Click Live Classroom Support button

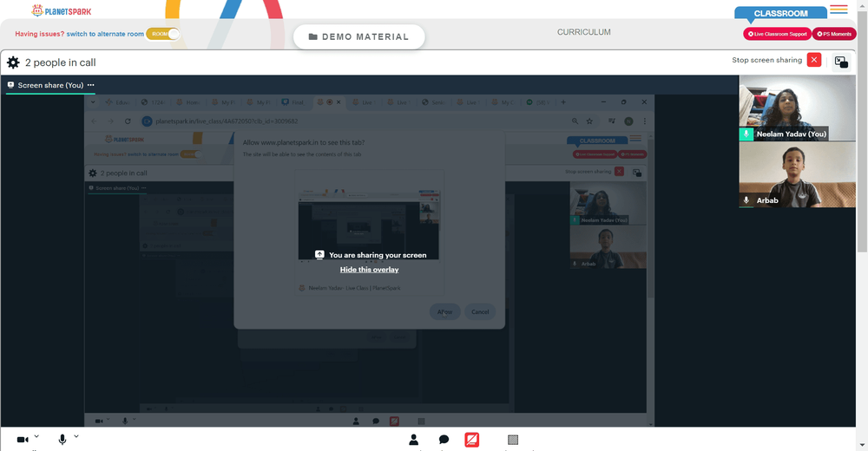coord(777,34)
